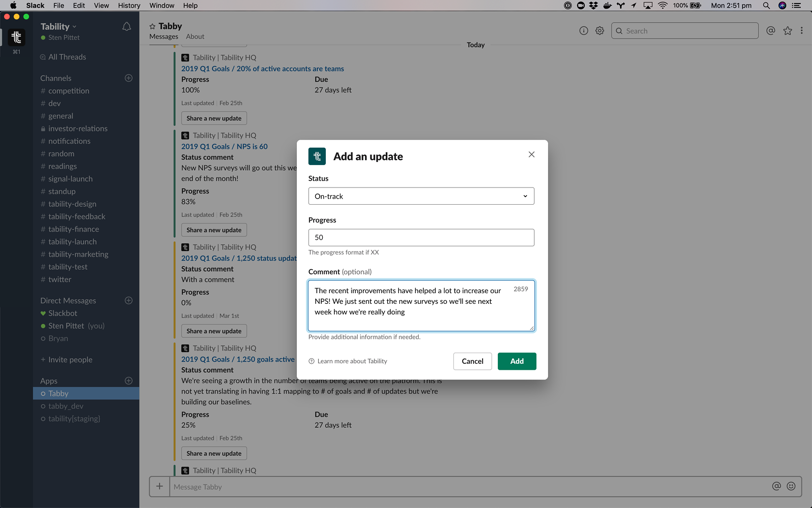Open saved items with the star icon

787,30
